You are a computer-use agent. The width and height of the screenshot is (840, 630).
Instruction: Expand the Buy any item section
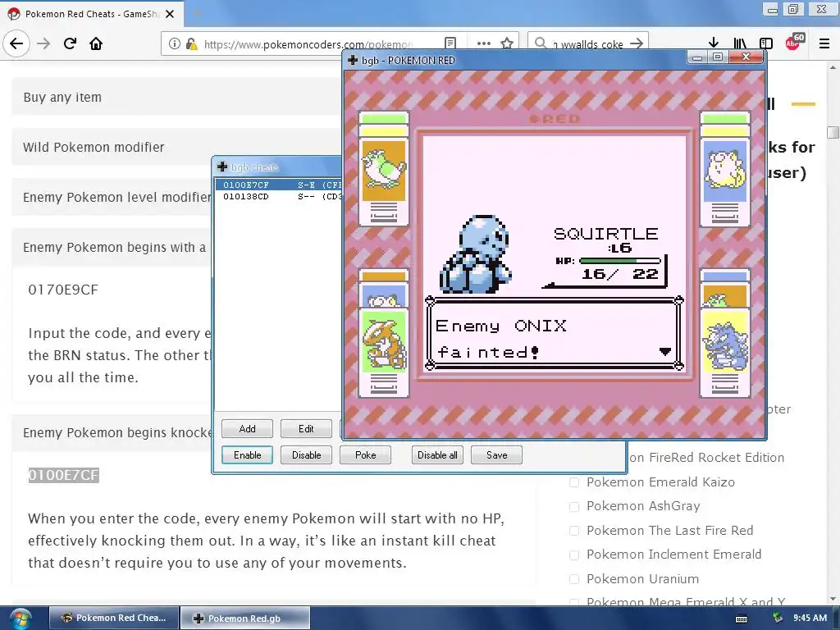(x=177, y=97)
